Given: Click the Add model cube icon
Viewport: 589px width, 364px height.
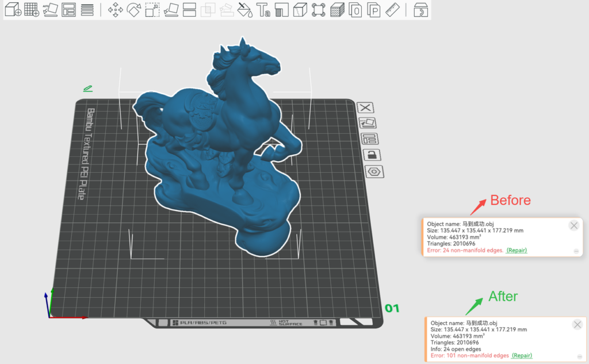Looking at the screenshot, I should (x=13, y=10).
